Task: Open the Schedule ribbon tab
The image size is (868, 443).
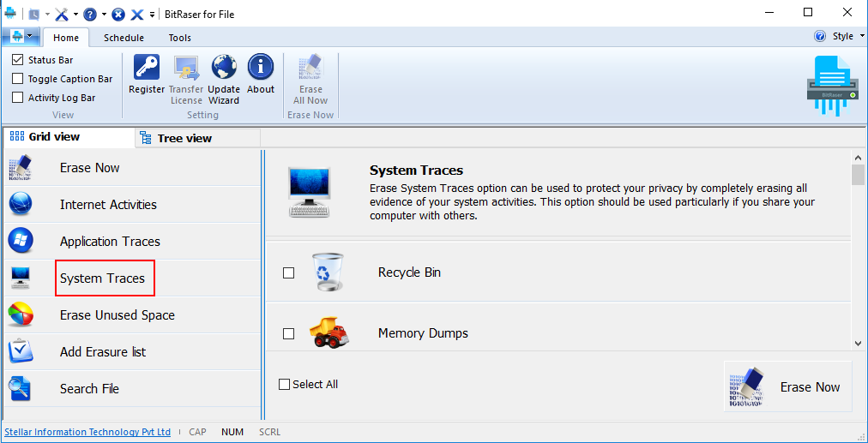Action: [124, 38]
